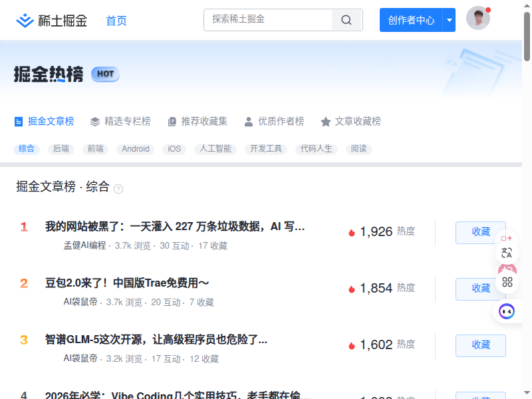
Task: Open the 推荐收藏集 tab
Action: click(x=198, y=122)
